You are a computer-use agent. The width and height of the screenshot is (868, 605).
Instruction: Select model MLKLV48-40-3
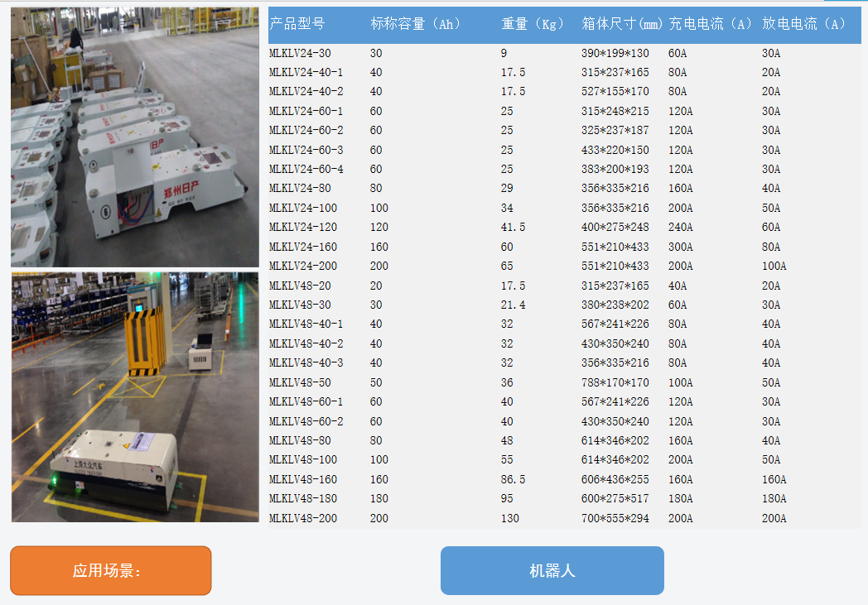(306, 363)
